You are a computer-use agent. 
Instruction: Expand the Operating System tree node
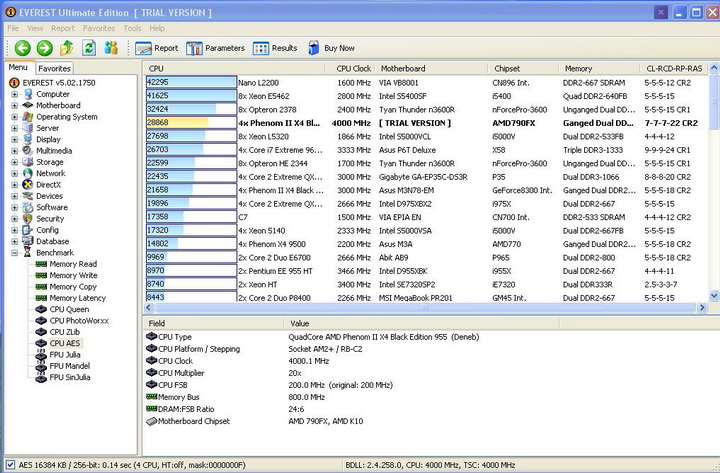(x=15, y=117)
